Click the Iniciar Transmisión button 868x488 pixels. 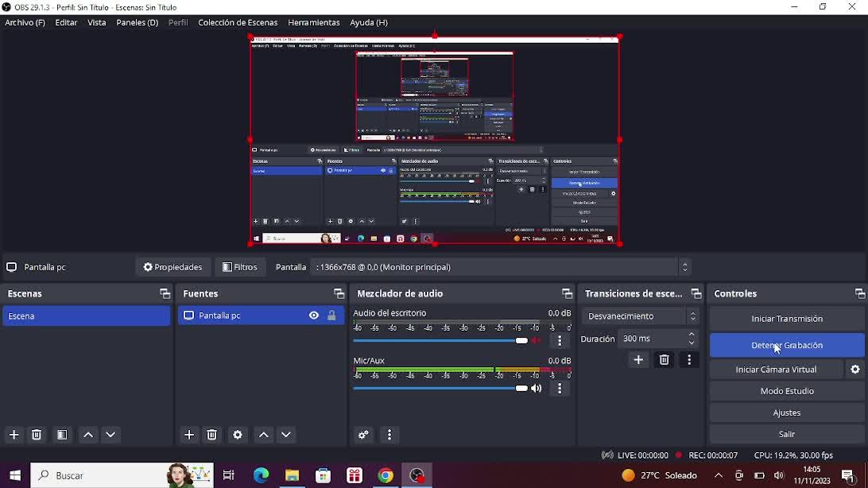click(786, 319)
